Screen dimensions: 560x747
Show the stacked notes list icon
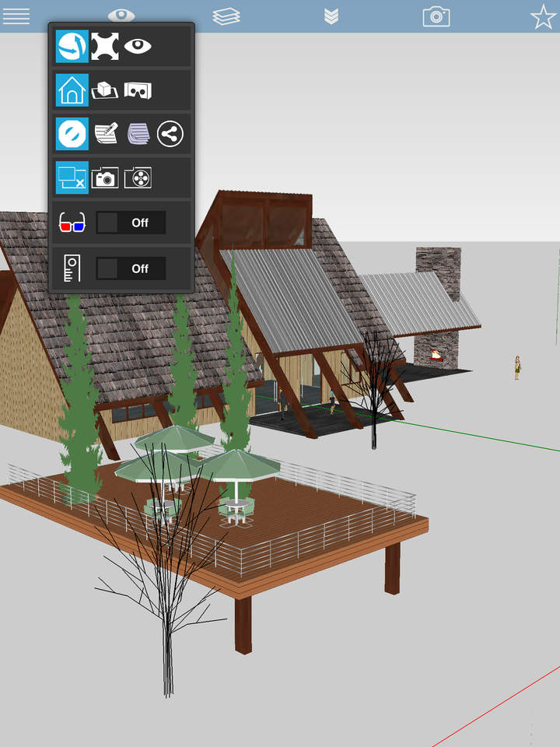pyautogui.click(x=138, y=134)
